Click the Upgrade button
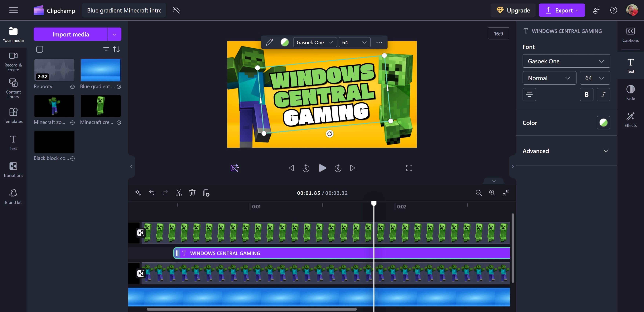Screen dimensions: 644x312 pos(513,10)
